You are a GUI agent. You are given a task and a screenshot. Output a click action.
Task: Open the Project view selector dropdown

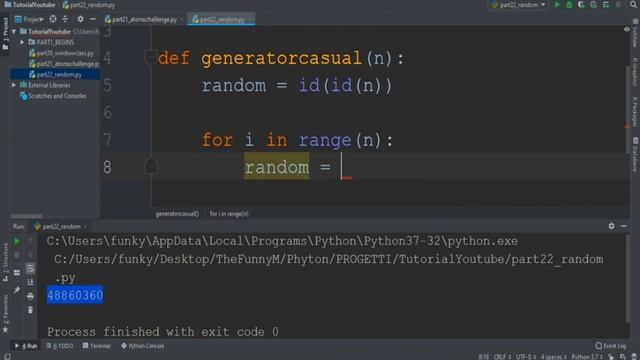coord(29,19)
